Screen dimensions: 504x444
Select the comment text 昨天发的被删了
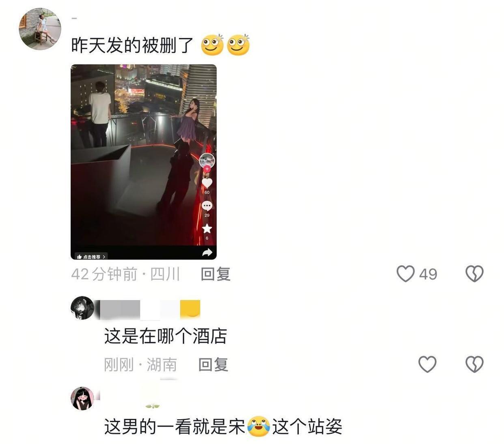point(132,45)
